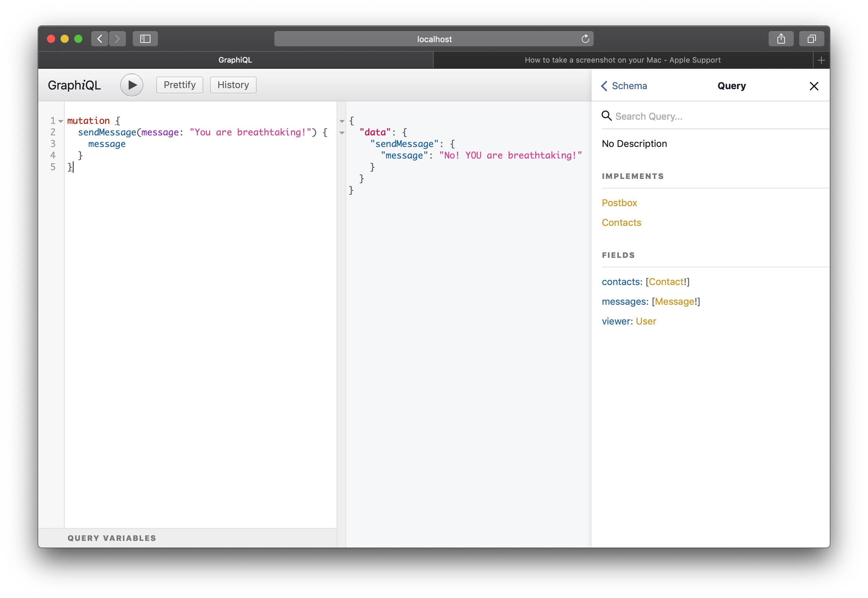Screen dimensions: 868x598
Task: Fold the "data" object in results
Action: point(342,133)
